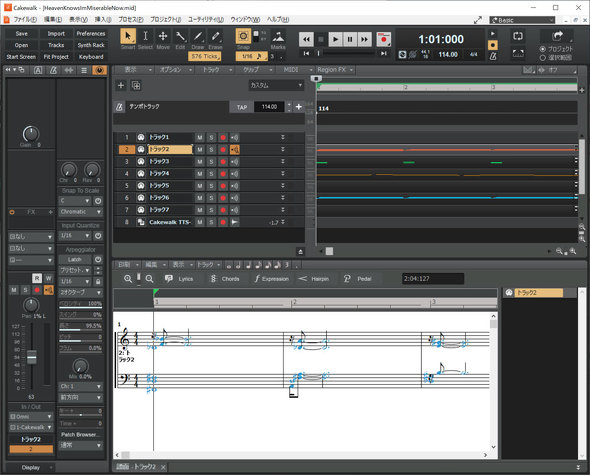The image size is (590, 475).
Task: Open the Marks tool
Action: pos(278,36)
